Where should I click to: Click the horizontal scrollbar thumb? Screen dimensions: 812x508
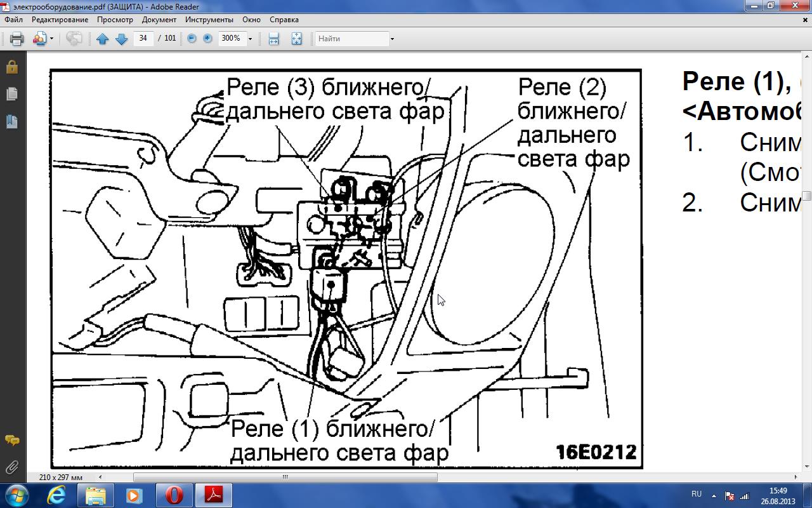pyautogui.click(x=285, y=477)
